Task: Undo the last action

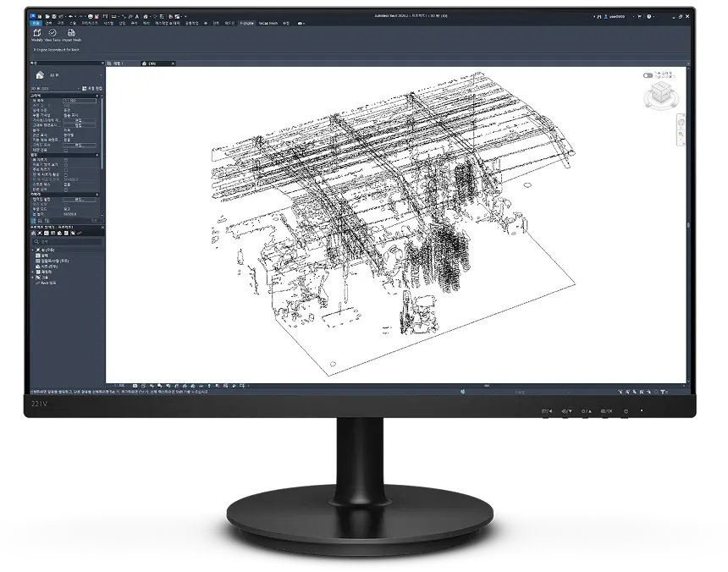Action: [x=72, y=16]
